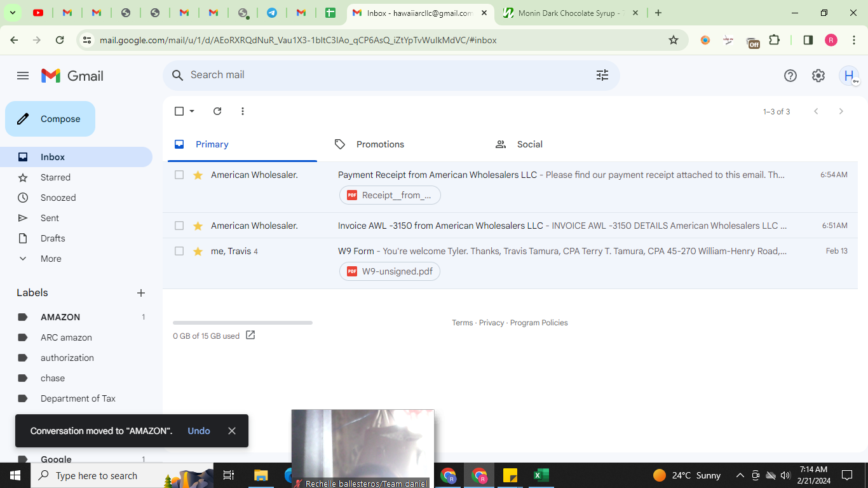Open the Gmail main menu hamburger
This screenshot has height=488, width=868.
coord(23,76)
